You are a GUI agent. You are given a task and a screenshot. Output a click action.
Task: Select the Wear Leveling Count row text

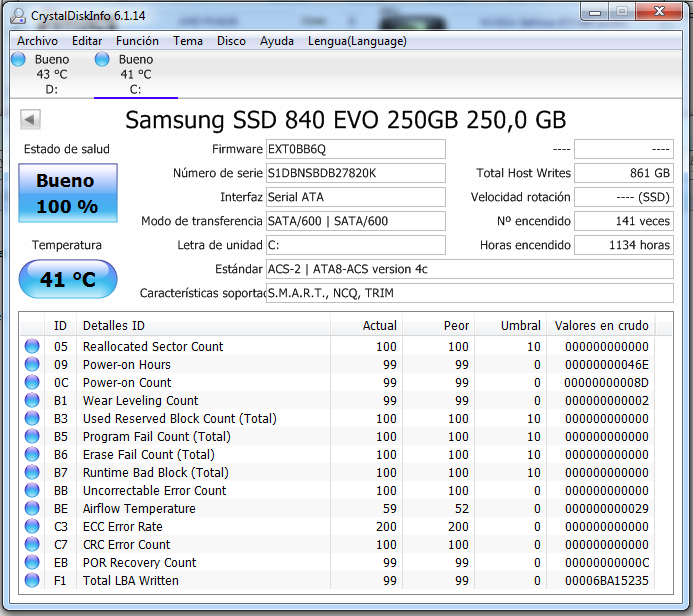pos(141,400)
